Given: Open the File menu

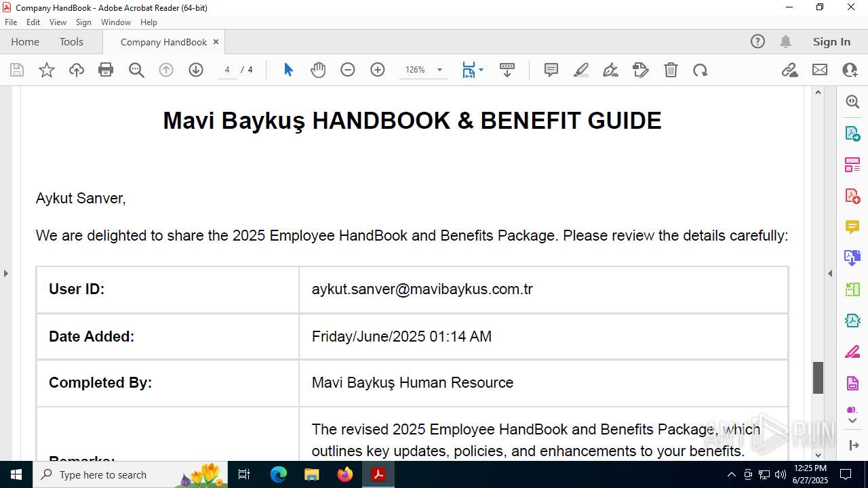Looking at the screenshot, I should [11, 22].
